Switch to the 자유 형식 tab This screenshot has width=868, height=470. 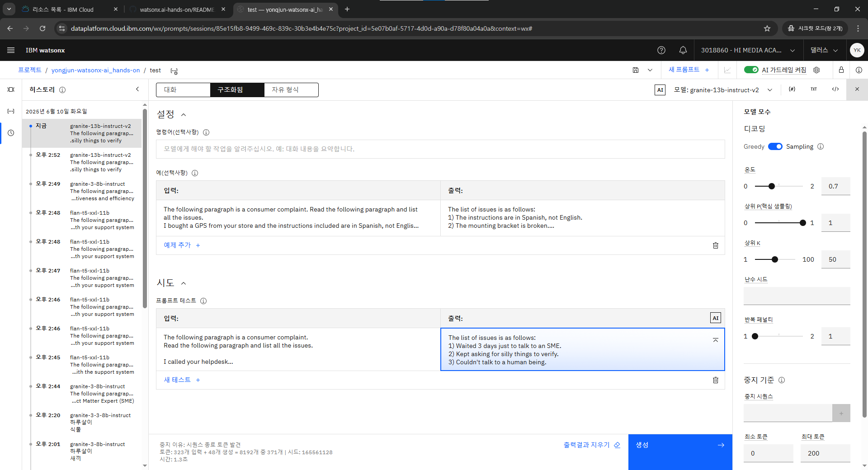click(x=291, y=90)
